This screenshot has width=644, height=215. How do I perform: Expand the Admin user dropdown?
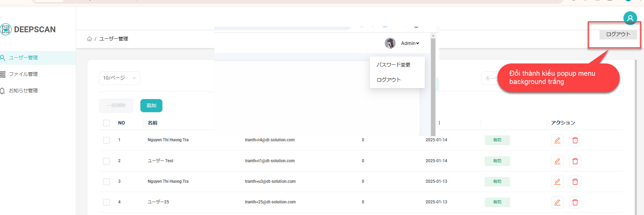[x=410, y=43]
